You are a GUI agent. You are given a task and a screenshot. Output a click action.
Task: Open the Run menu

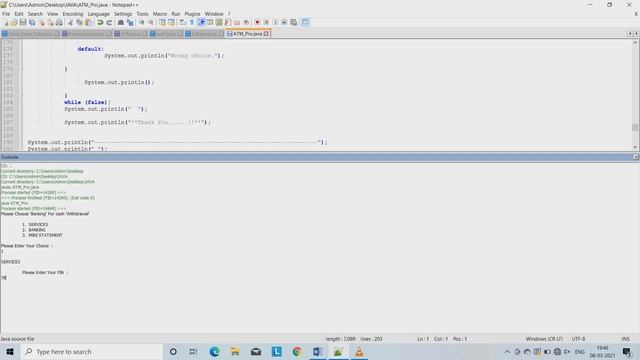[176, 14]
